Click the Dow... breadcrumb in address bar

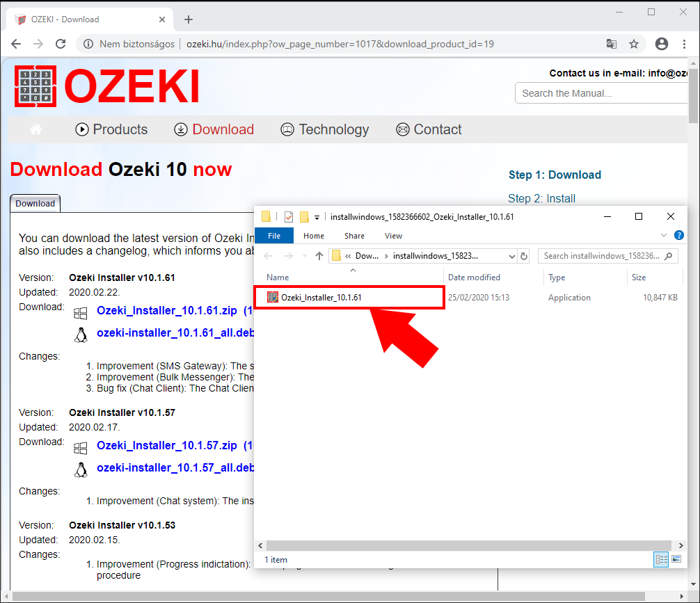367,256
